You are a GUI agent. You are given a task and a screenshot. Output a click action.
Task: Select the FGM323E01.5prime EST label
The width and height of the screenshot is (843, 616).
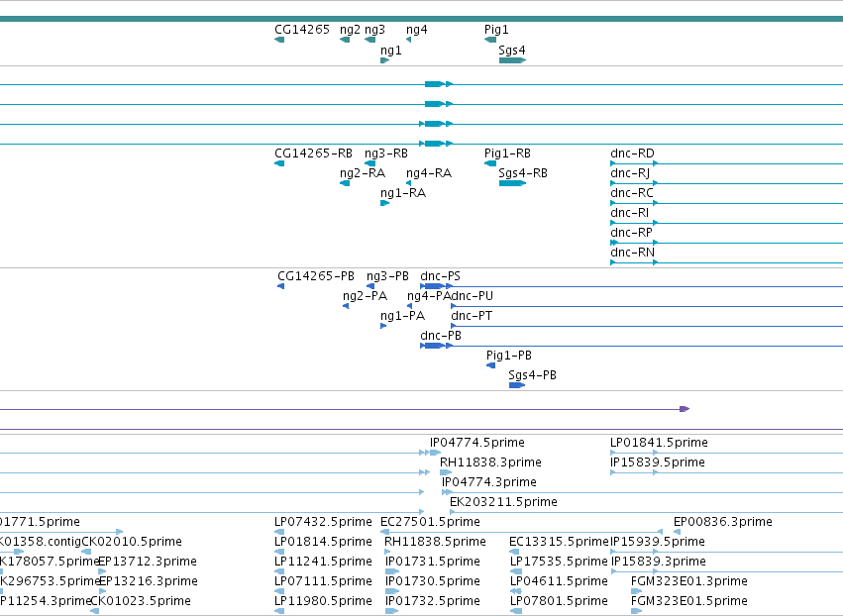689,602
